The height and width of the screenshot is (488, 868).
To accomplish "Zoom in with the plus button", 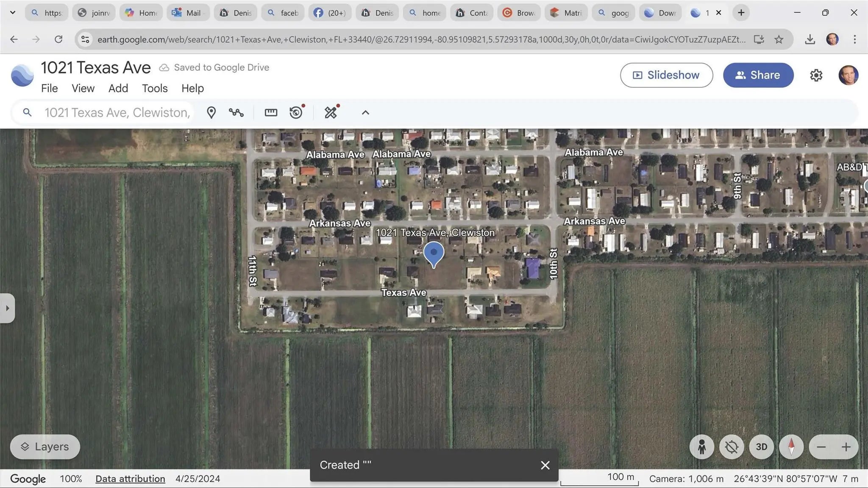I will pos(846,447).
